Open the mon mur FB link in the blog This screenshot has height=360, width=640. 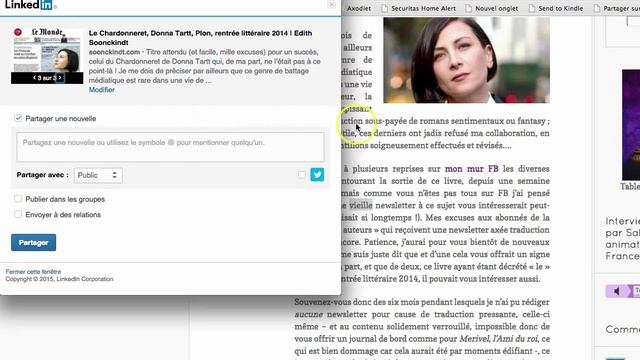(471, 169)
